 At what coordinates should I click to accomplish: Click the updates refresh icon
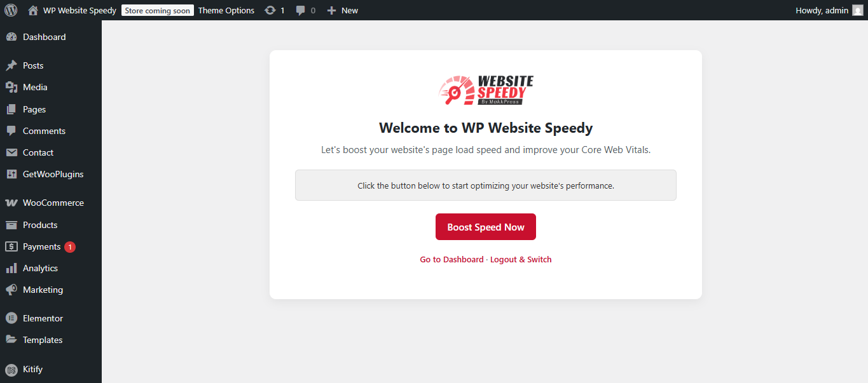pyautogui.click(x=270, y=10)
